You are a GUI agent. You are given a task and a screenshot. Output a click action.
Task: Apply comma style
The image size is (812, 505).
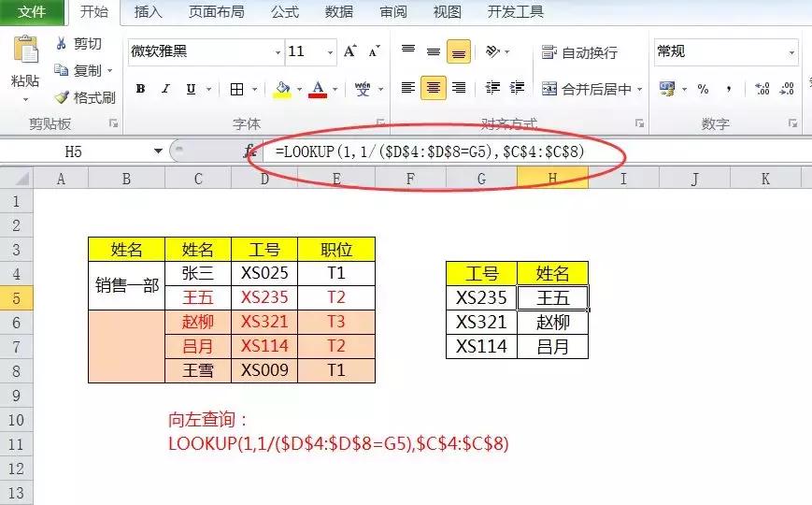coord(729,89)
